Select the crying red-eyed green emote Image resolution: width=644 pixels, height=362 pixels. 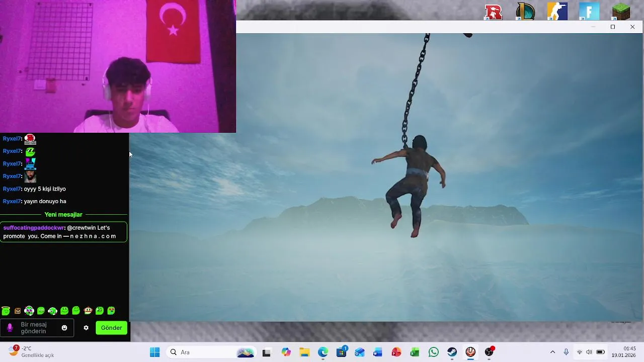coord(111,311)
